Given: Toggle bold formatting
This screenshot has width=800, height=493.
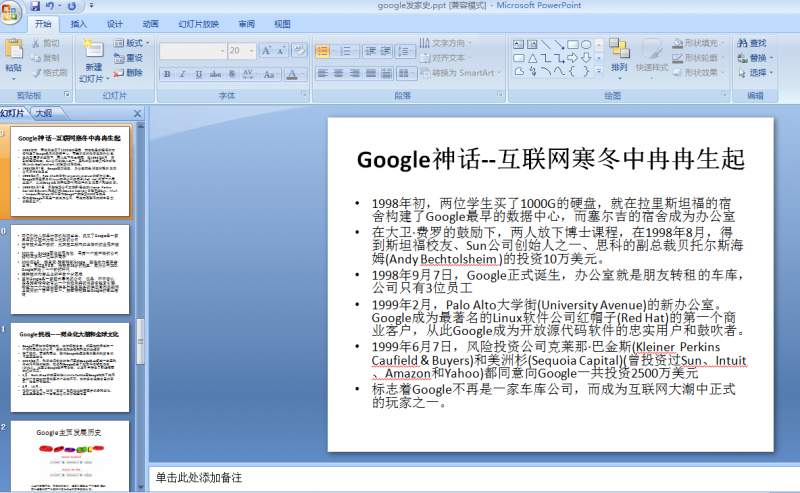Looking at the screenshot, I should 167,74.
